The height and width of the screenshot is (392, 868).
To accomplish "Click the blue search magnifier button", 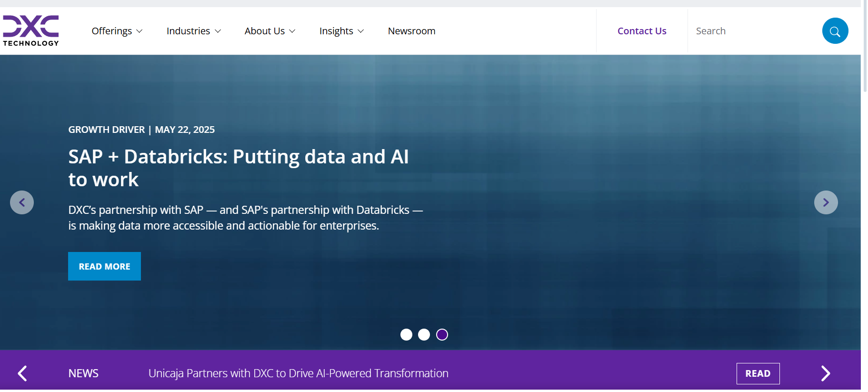I will point(835,31).
